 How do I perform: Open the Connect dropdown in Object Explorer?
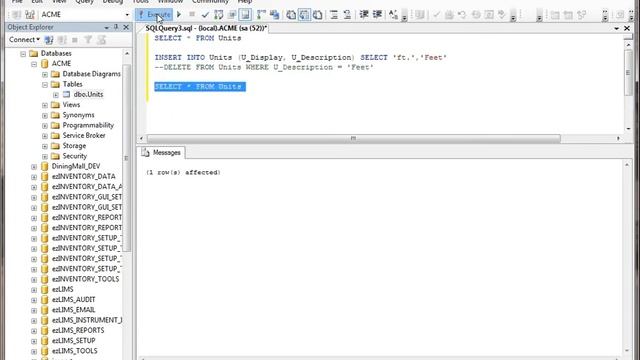24,40
